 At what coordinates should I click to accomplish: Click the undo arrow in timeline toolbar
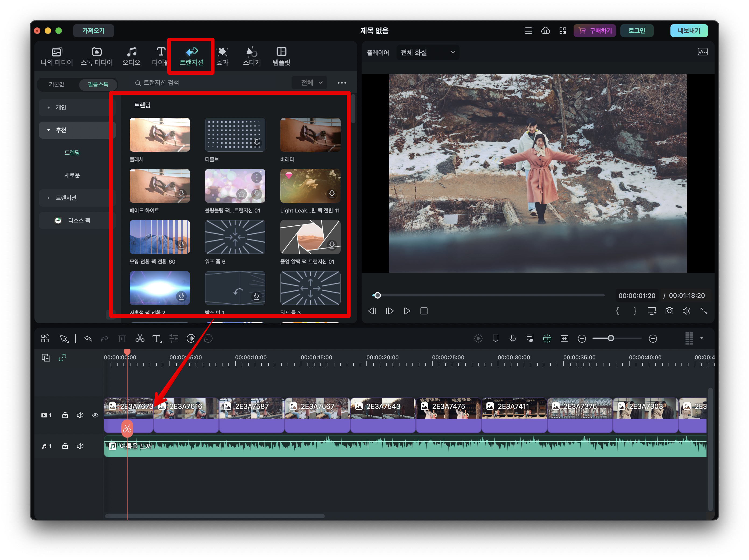pyautogui.click(x=88, y=338)
